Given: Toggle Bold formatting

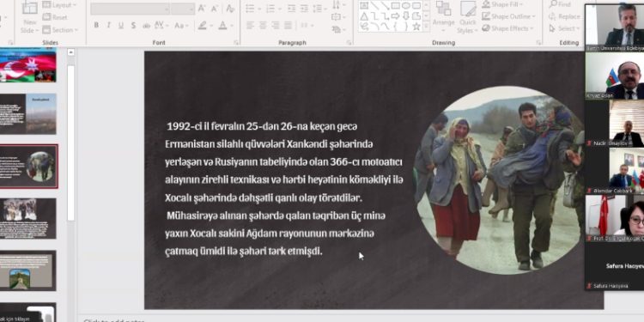Looking at the screenshot, I should [x=96, y=26].
